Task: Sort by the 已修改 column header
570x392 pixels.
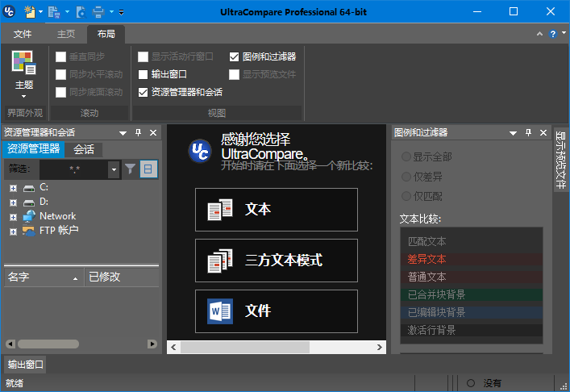Action: [122, 277]
